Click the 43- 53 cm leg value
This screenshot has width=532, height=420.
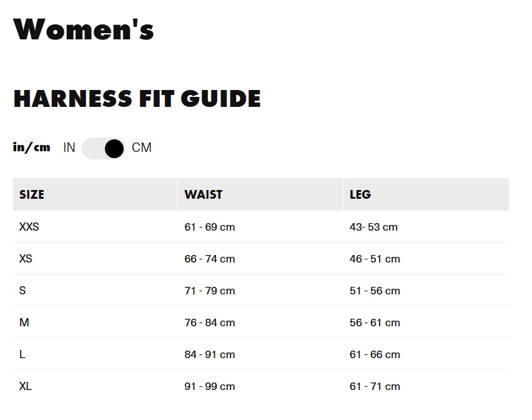373,227
